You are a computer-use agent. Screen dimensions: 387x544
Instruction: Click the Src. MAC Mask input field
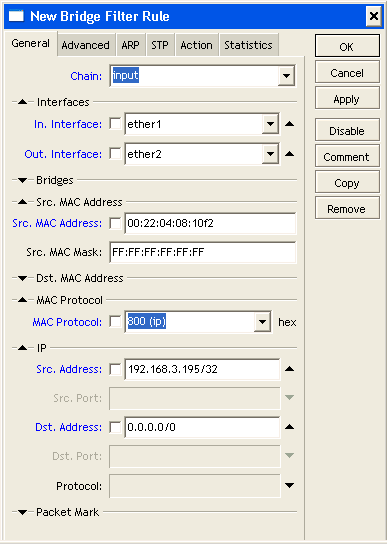203,252
